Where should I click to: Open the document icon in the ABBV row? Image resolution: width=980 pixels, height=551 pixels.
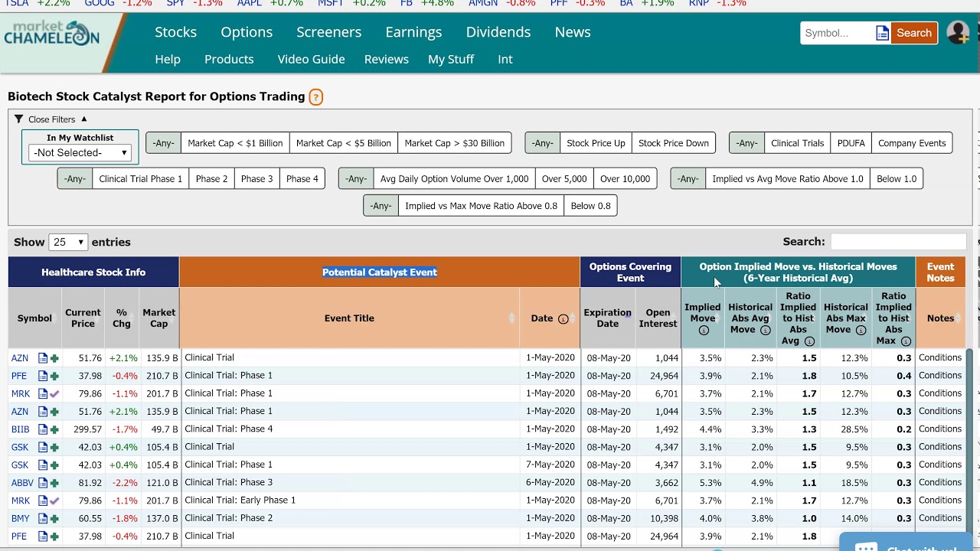[43, 483]
